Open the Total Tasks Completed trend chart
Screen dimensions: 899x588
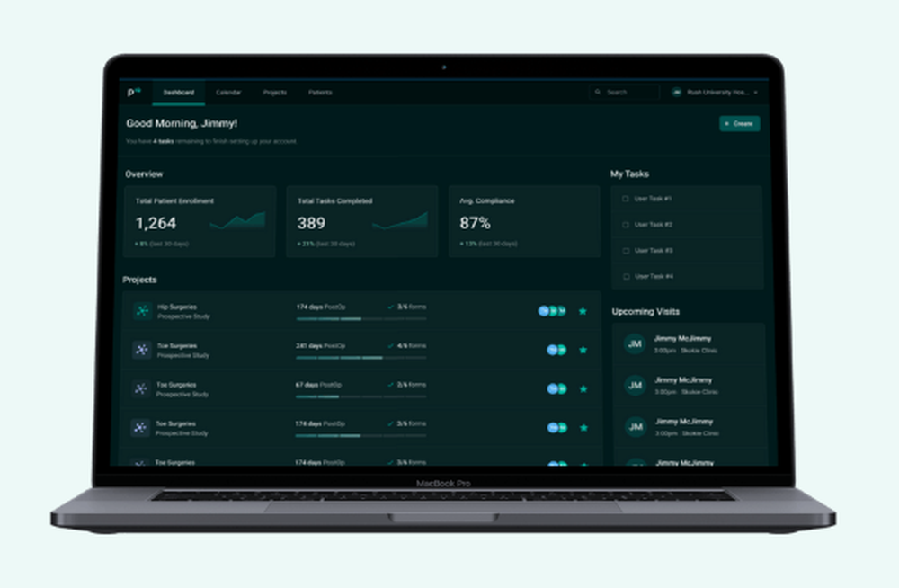click(x=400, y=221)
